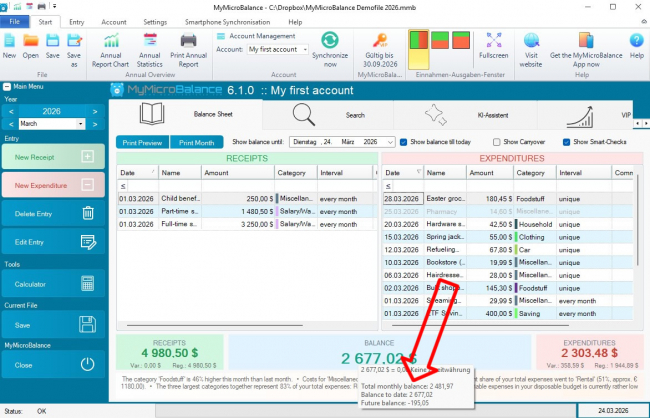Select the yellow-red window layout swatch
Image resolution: width=650 pixels, height=418 pixels.
tap(420, 42)
